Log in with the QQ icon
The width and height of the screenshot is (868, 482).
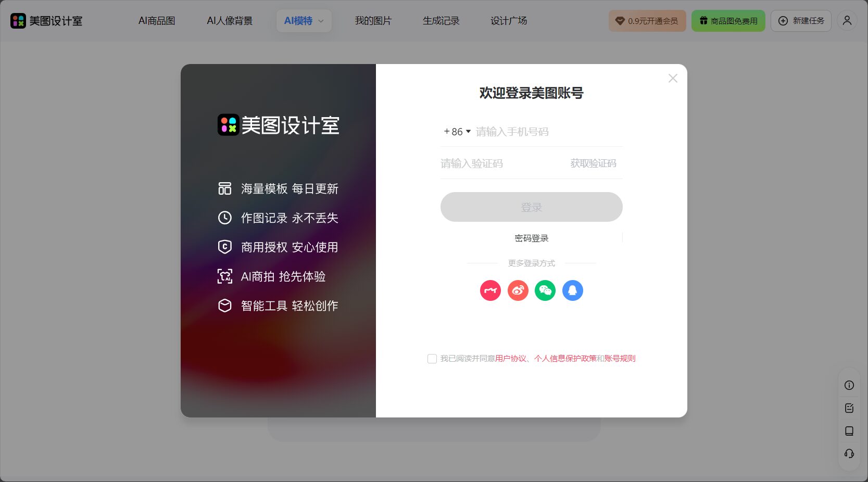pyautogui.click(x=573, y=290)
